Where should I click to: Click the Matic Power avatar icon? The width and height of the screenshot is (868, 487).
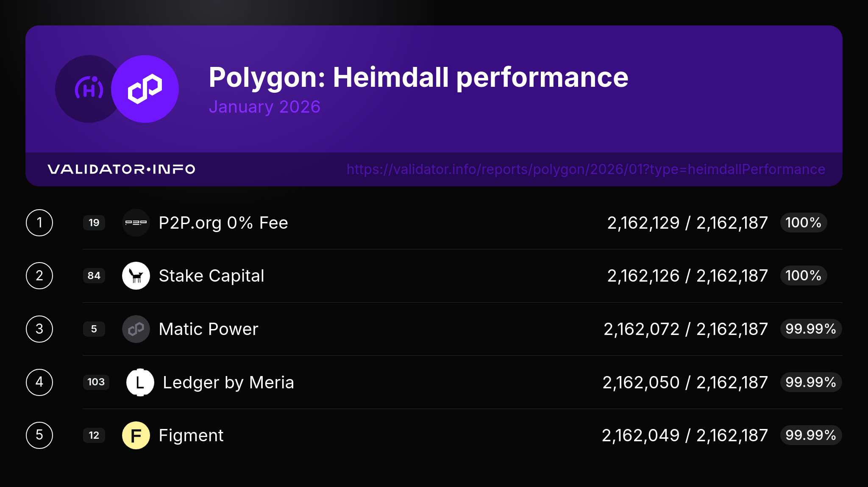(136, 329)
